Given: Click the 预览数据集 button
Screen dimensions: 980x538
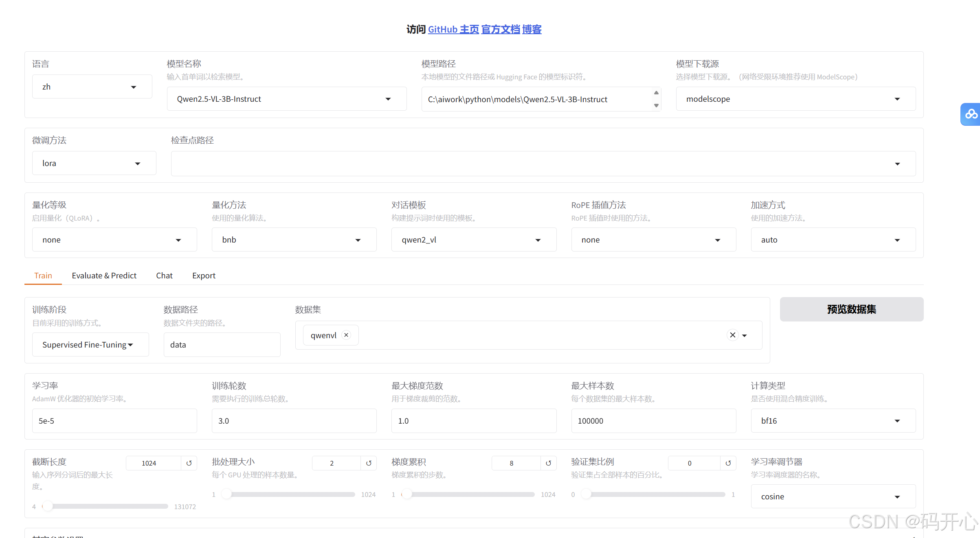Looking at the screenshot, I should coord(851,309).
